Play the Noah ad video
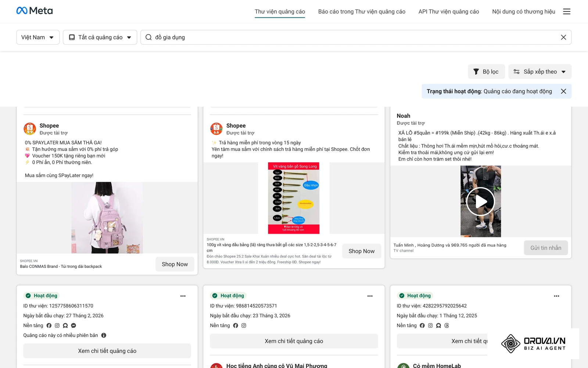 tap(481, 201)
